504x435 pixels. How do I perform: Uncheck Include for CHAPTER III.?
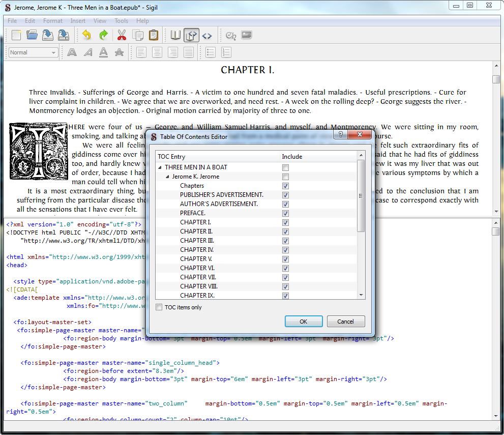[x=285, y=241]
